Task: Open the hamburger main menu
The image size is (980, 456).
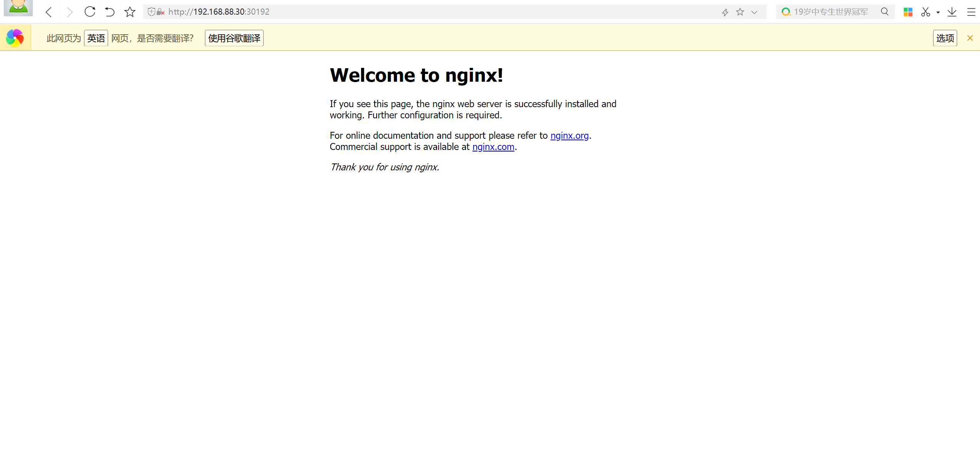Action: 971,12
